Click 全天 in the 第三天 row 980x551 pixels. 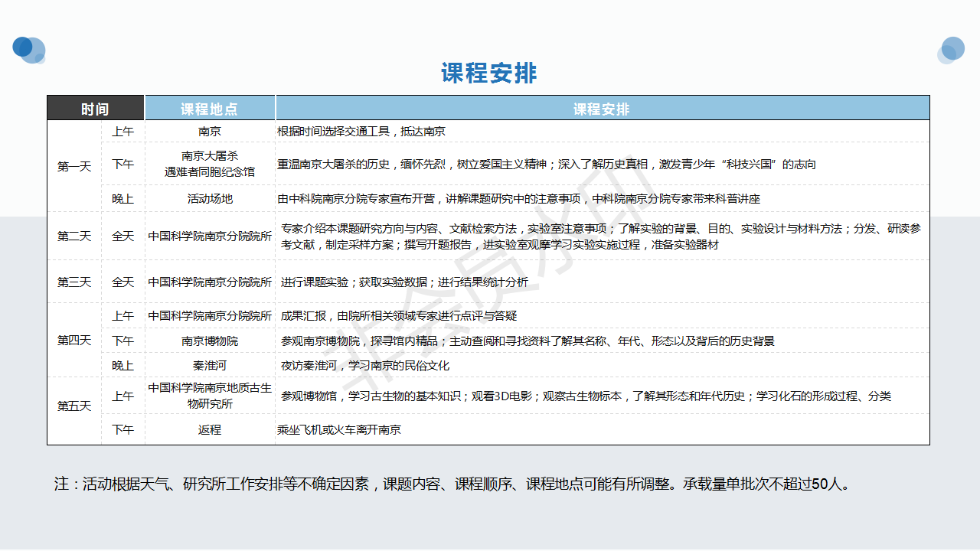pyautogui.click(x=123, y=282)
